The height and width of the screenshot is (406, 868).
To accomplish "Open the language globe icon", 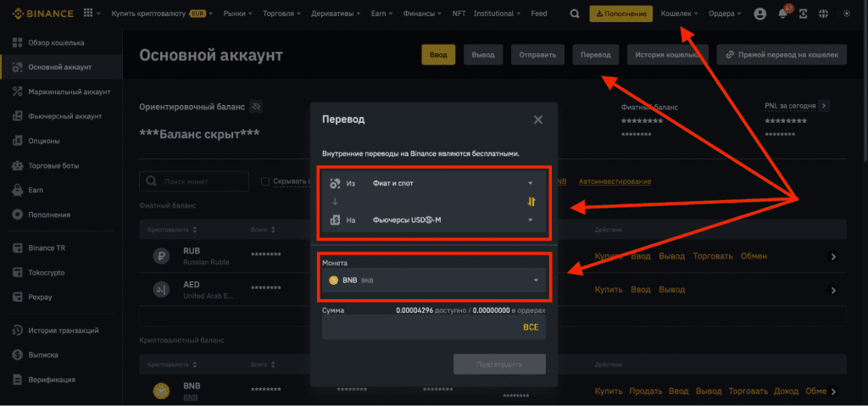I will [x=824, y=14].
